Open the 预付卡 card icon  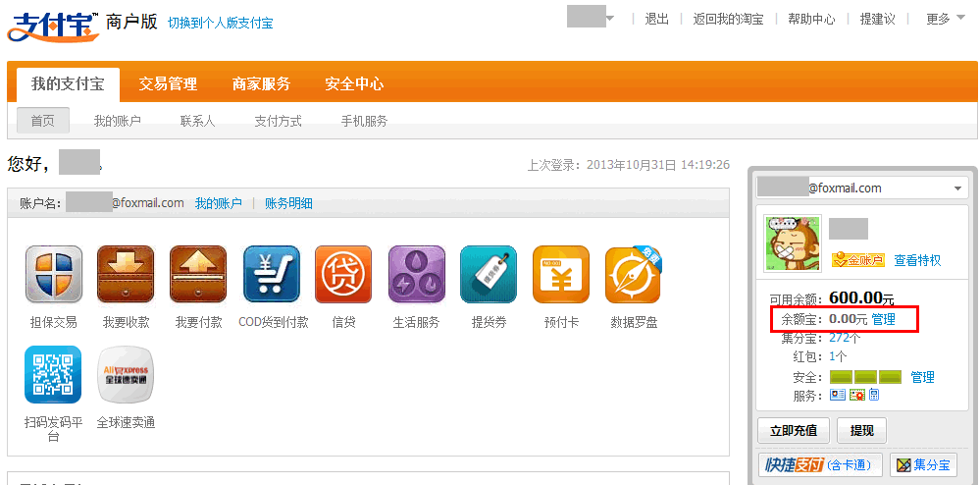click(x=561, y=274)
